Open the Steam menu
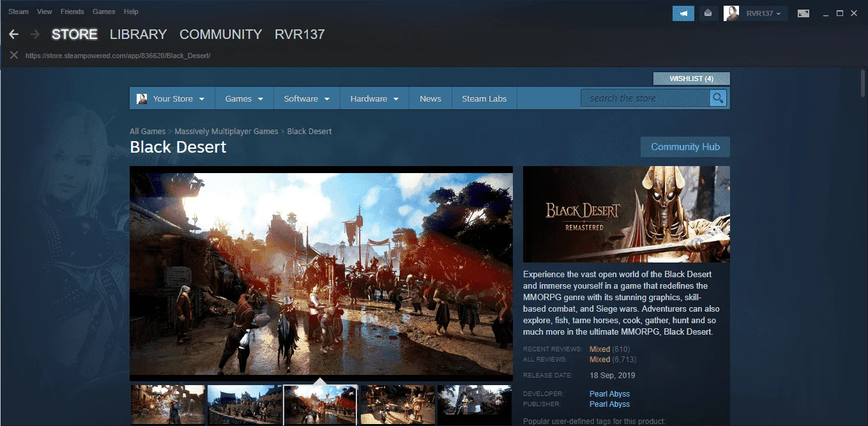868x426 pixels. (19, 11)
